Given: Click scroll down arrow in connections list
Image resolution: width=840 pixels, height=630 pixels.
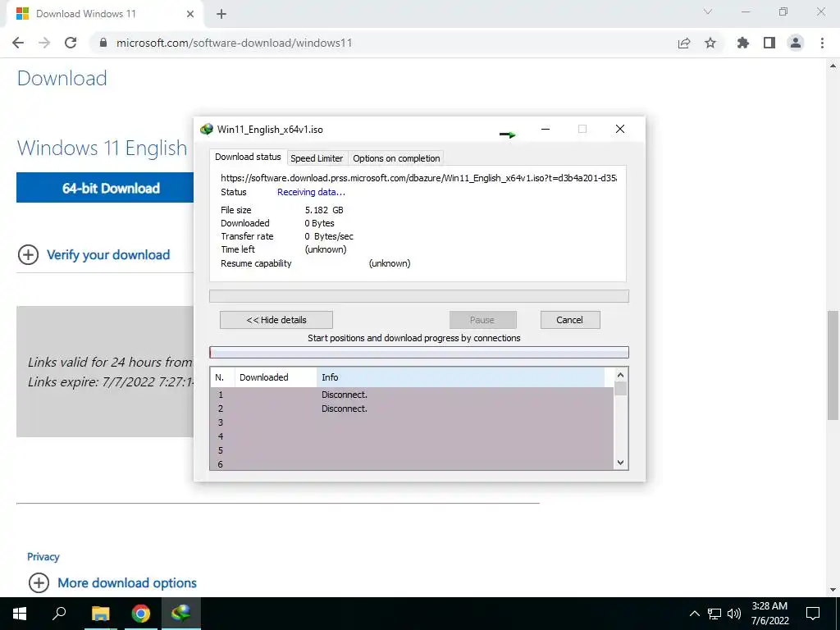Looking at the screenshot, I should tap(620, 463).
